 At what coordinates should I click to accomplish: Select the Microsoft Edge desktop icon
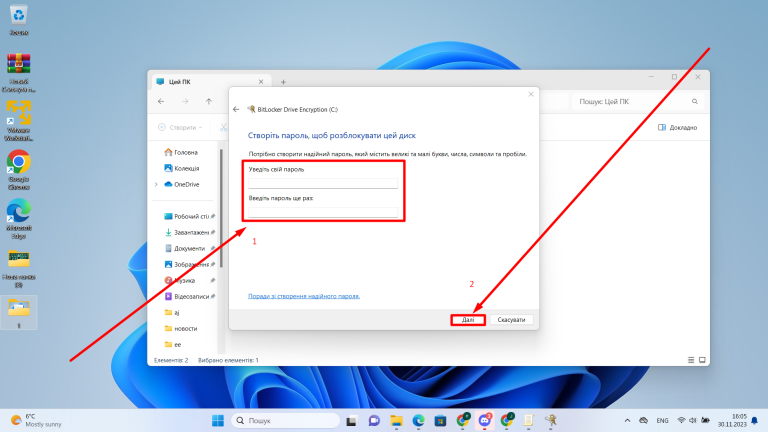pos(19,218)
